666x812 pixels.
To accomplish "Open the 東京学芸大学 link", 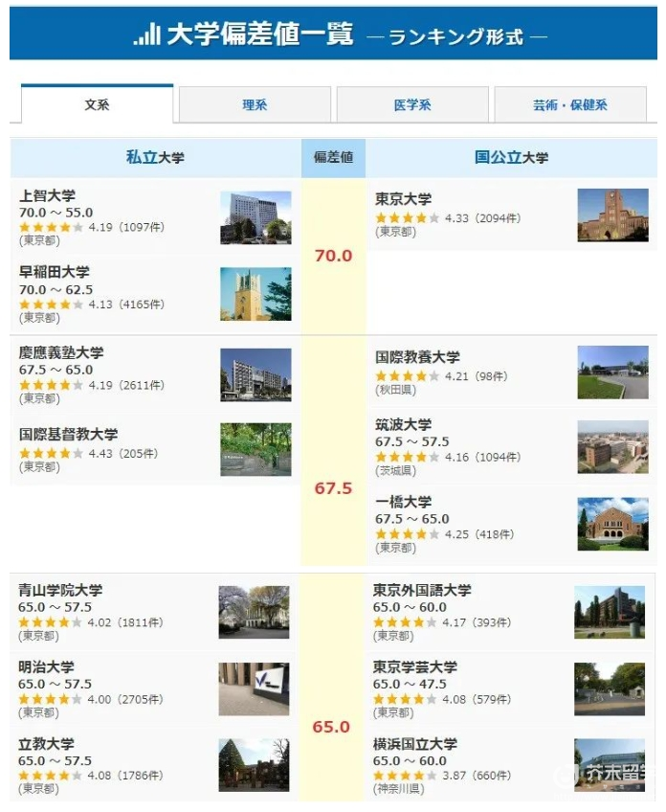I will tap(415, 667).
